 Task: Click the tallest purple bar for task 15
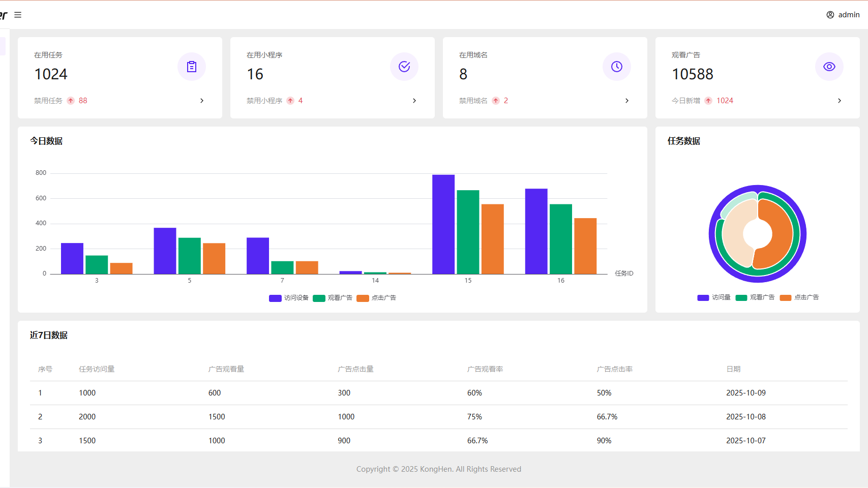(x=443, y=224)
